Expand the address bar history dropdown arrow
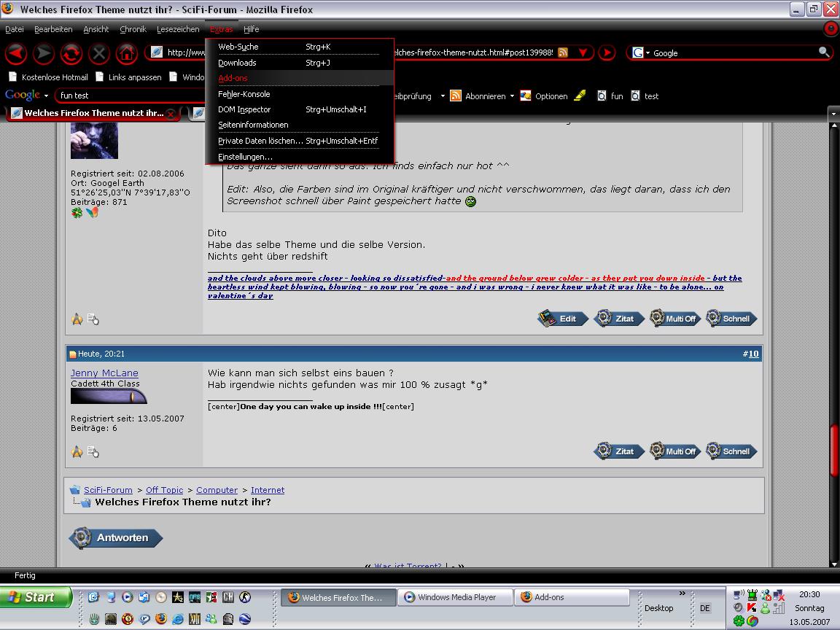Image resolution: width=840 pixels, height=630 pixels. (583, 52)
